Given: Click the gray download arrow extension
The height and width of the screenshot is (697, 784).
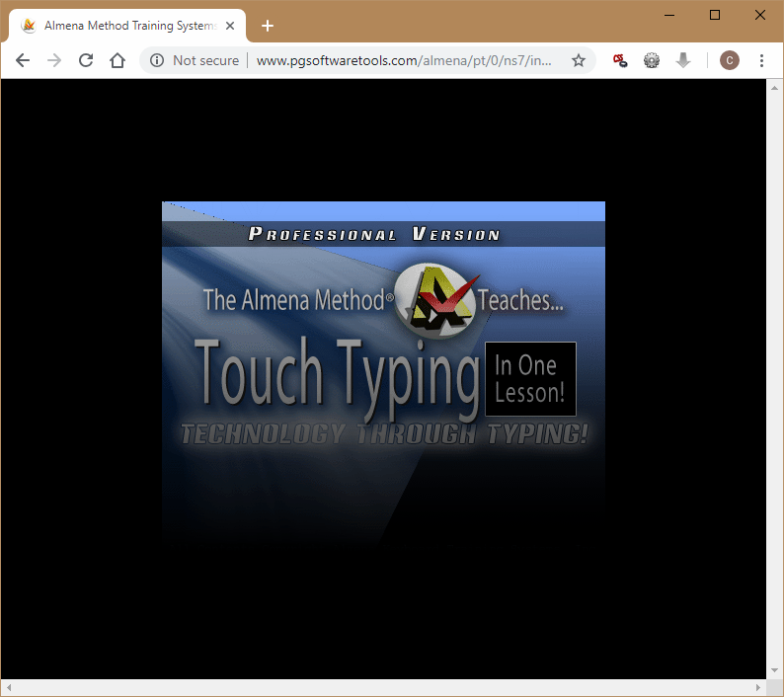Looking at the screenshot, I should (x=683, y=60).
